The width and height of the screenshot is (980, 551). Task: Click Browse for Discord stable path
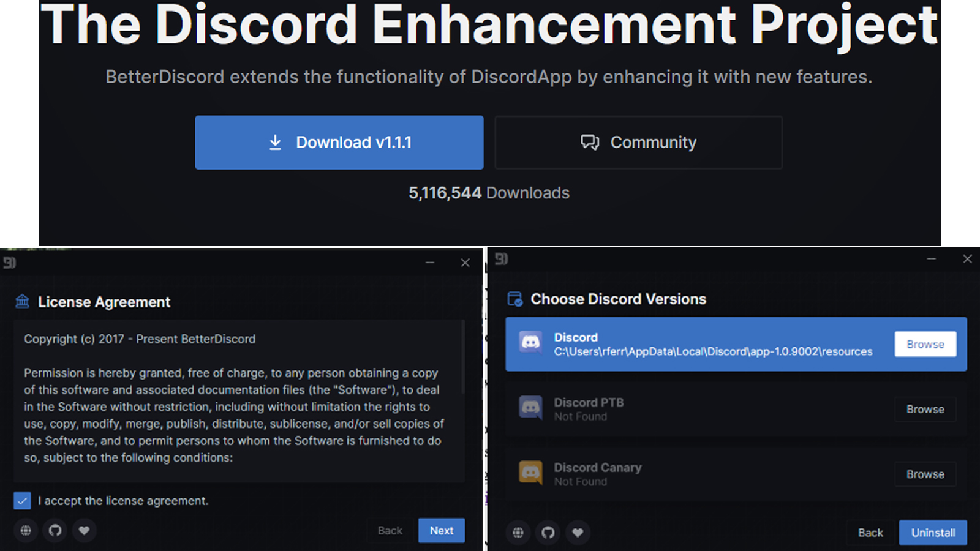pos(925,344)
